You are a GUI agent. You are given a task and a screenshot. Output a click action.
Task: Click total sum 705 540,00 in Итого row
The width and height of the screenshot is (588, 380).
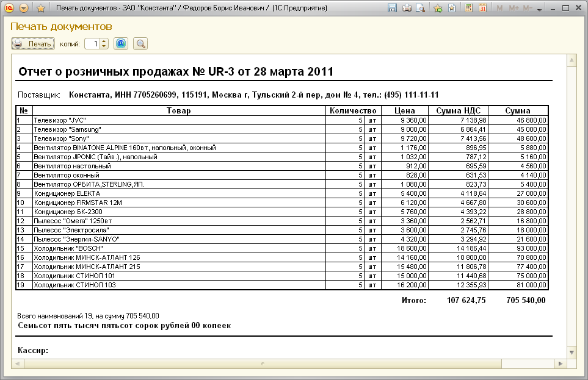(x=526, y=300)
